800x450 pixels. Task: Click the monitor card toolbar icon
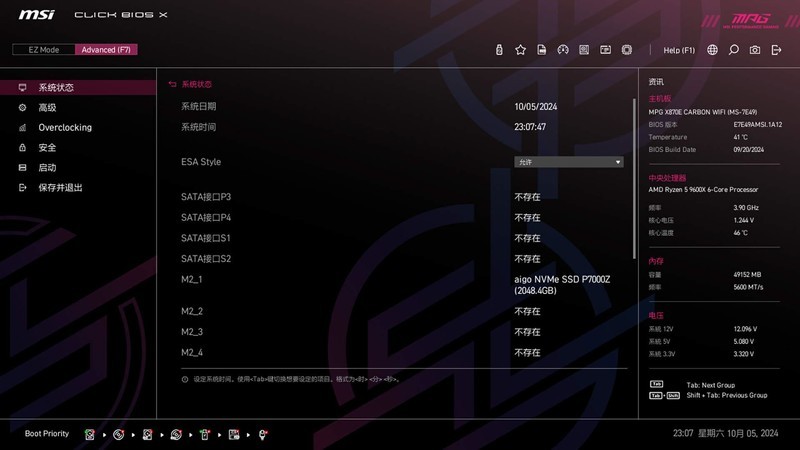(x=606, y=49)
